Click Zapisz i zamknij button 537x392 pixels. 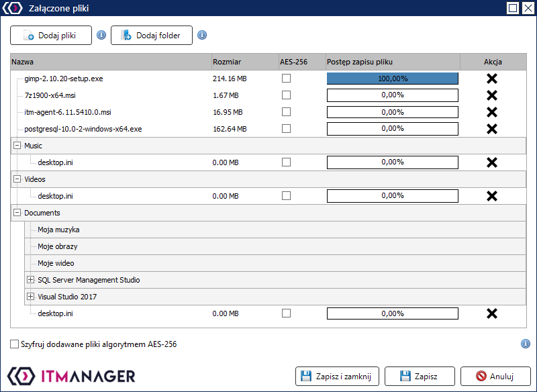click(337, 377)
